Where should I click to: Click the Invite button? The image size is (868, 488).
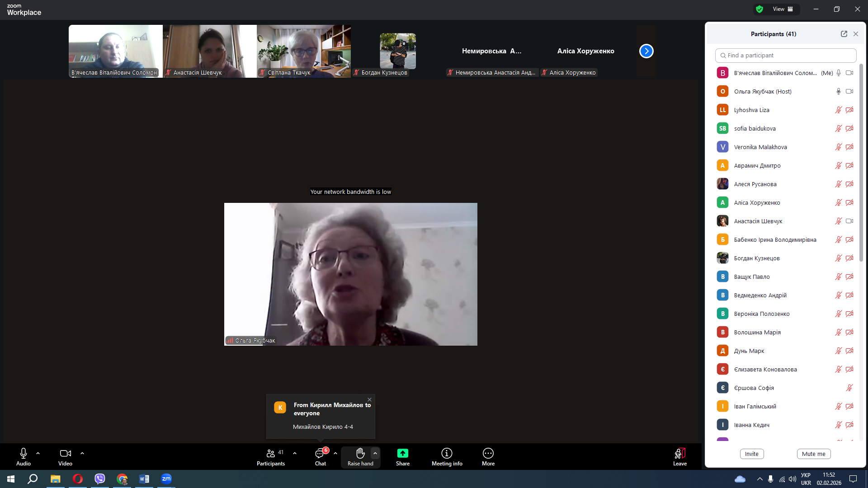[751, 454]
